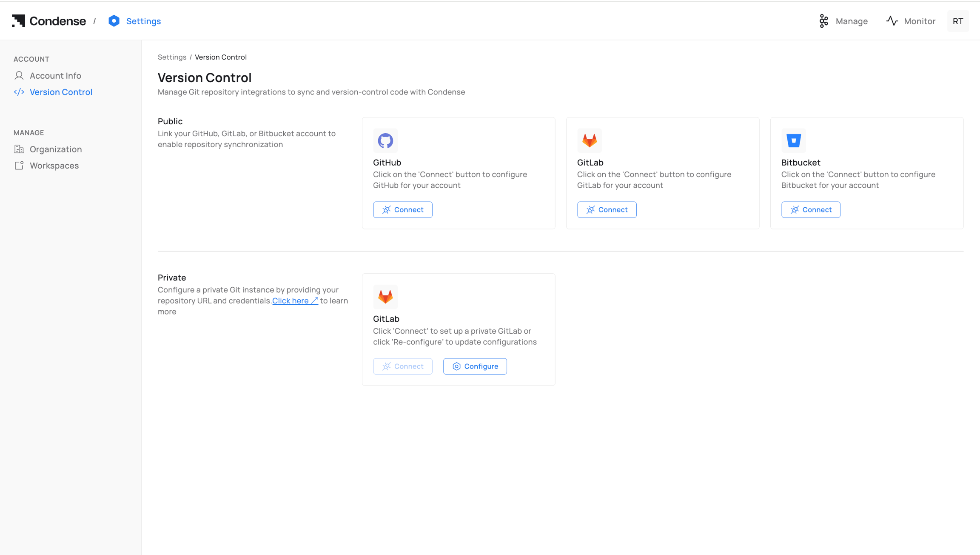The width and height of the screenshot is (980, 555).
Task: Configure the private GitLab instance
Action: 475,366
